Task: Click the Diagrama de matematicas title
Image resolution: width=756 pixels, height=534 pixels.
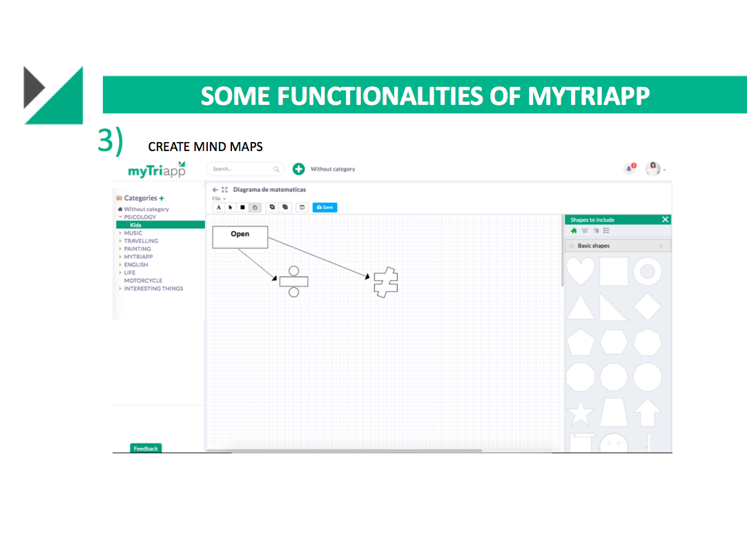Action: [x=269, y=190]
